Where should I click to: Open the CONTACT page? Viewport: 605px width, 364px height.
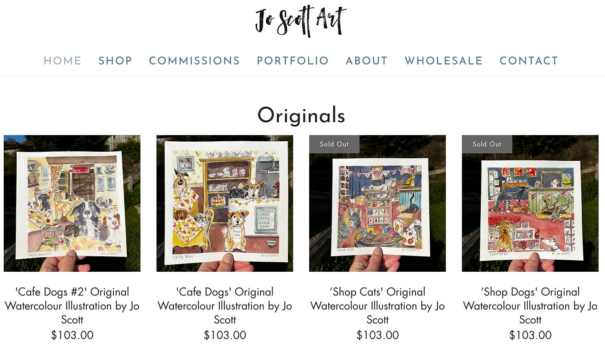click(529, 61)
